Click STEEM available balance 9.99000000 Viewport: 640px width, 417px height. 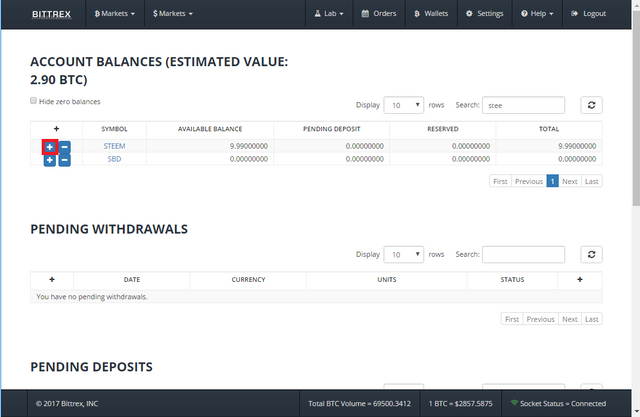[249, 146]
